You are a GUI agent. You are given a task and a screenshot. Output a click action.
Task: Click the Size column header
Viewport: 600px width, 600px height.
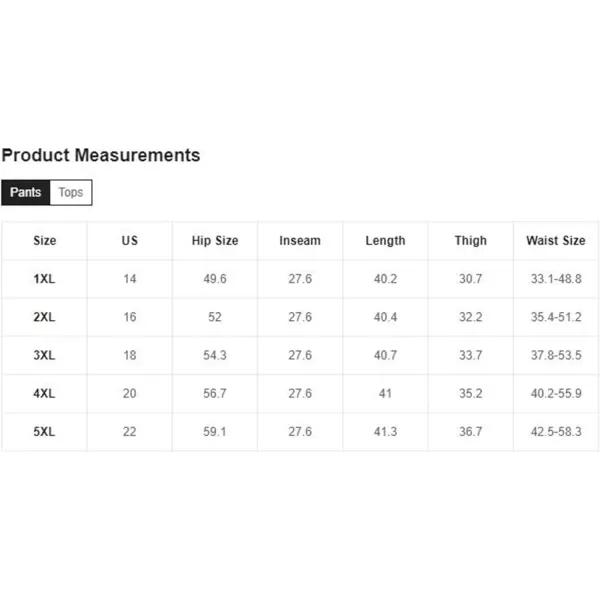(x=44, y=241)
